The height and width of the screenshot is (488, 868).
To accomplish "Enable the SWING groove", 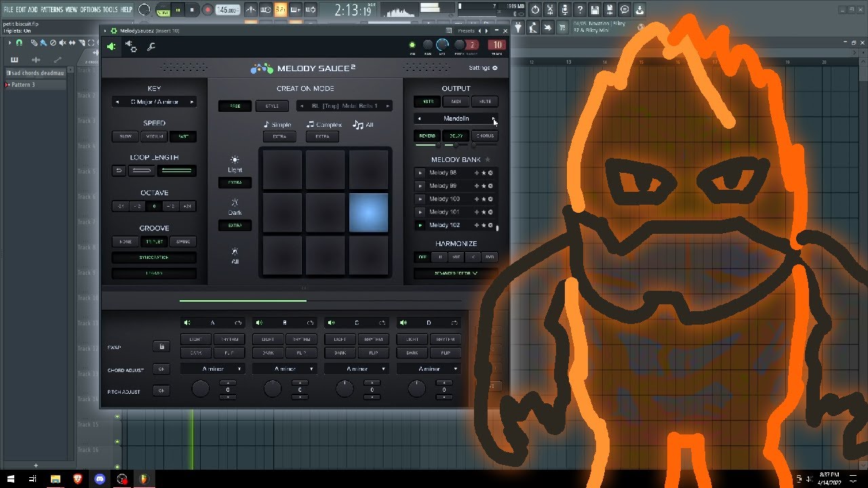I will click(x=183, y=241).
